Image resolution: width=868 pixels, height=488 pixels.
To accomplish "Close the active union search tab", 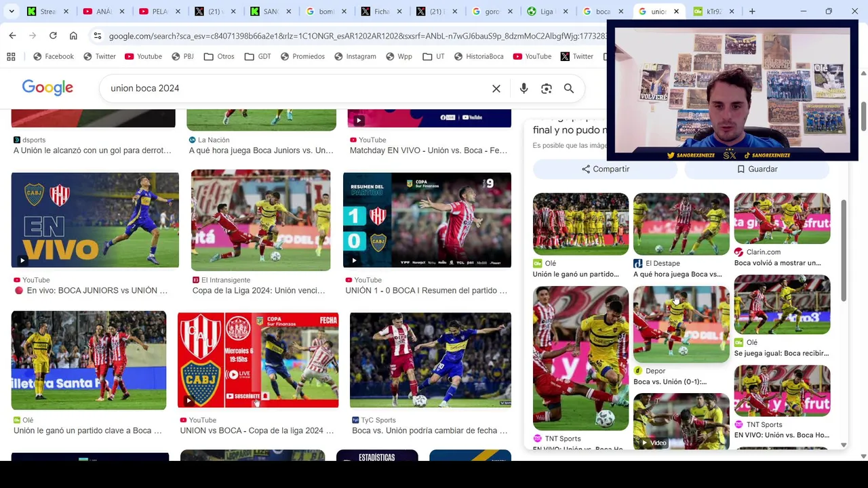I will [676, 12].
